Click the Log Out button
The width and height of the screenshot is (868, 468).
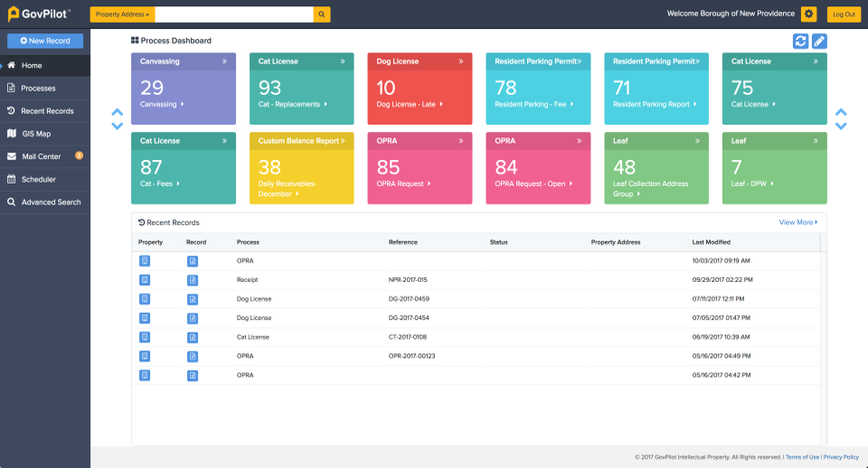844,14
